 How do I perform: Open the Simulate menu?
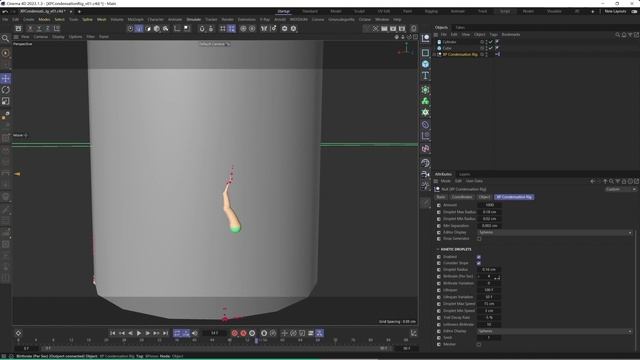click(194, 20)
